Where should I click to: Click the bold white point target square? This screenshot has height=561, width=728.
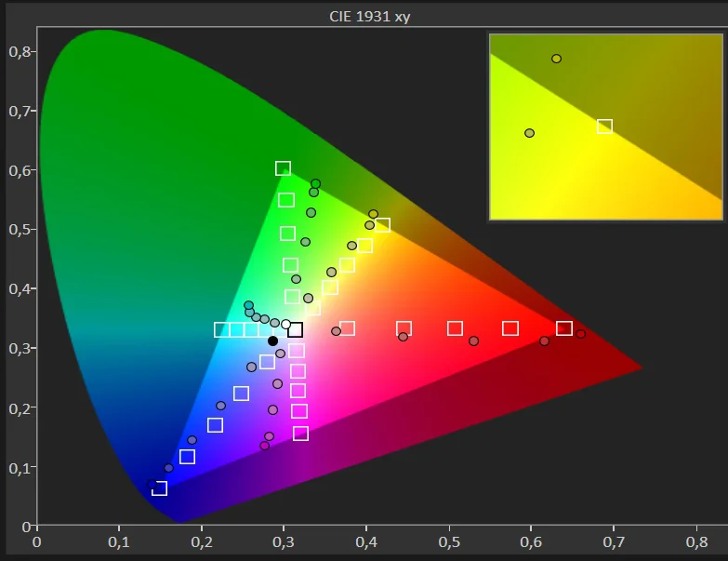tap(295, 329)
